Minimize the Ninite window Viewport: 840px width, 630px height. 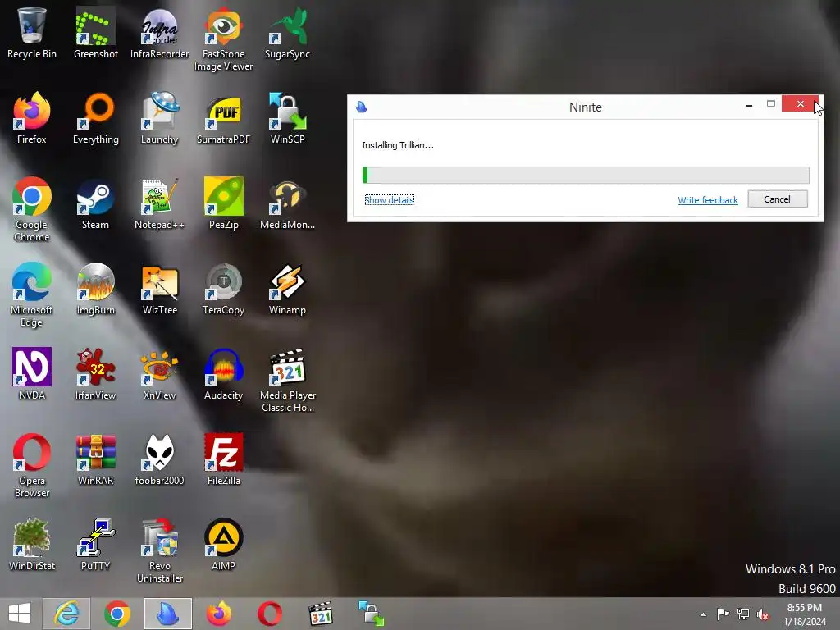tap(749, 106)
